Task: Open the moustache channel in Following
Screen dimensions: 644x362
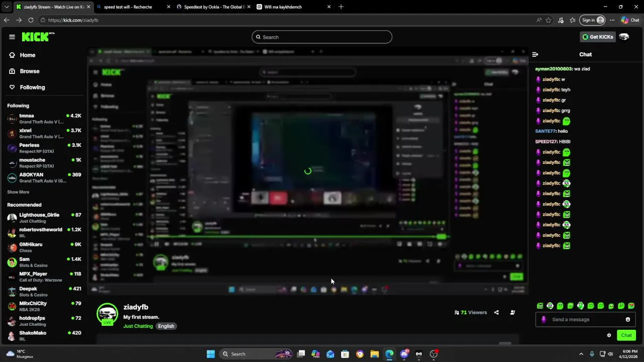Action: pyautogui.click(x=44, y=163)
